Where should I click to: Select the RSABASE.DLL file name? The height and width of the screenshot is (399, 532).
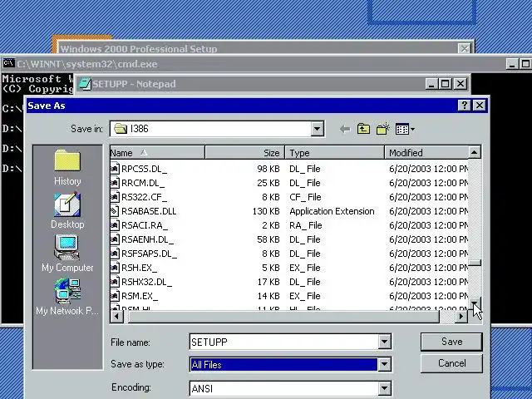click(x=149, y=211)
